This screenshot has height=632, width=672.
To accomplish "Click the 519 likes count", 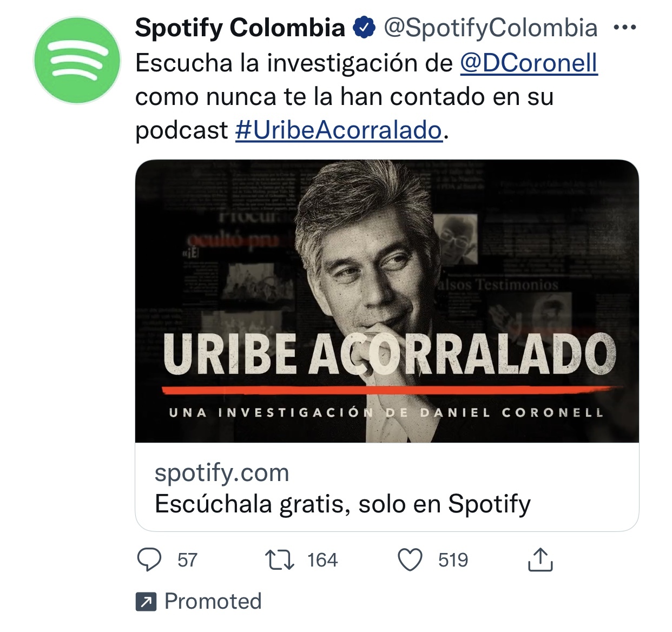I will 453,560.
